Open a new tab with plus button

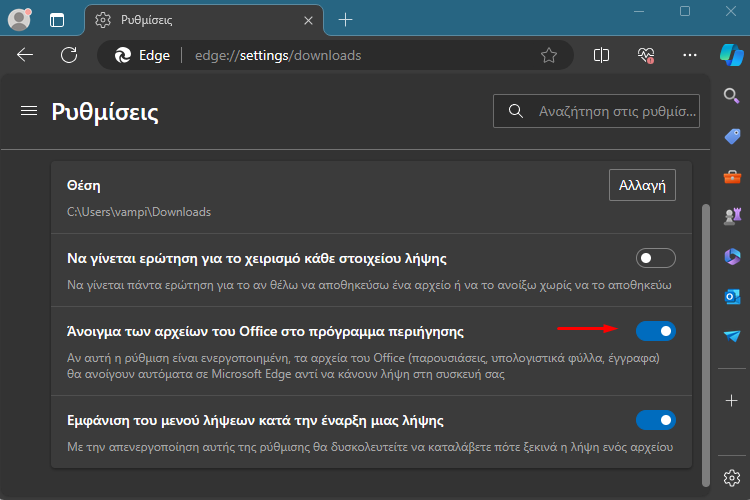point(345,20)
